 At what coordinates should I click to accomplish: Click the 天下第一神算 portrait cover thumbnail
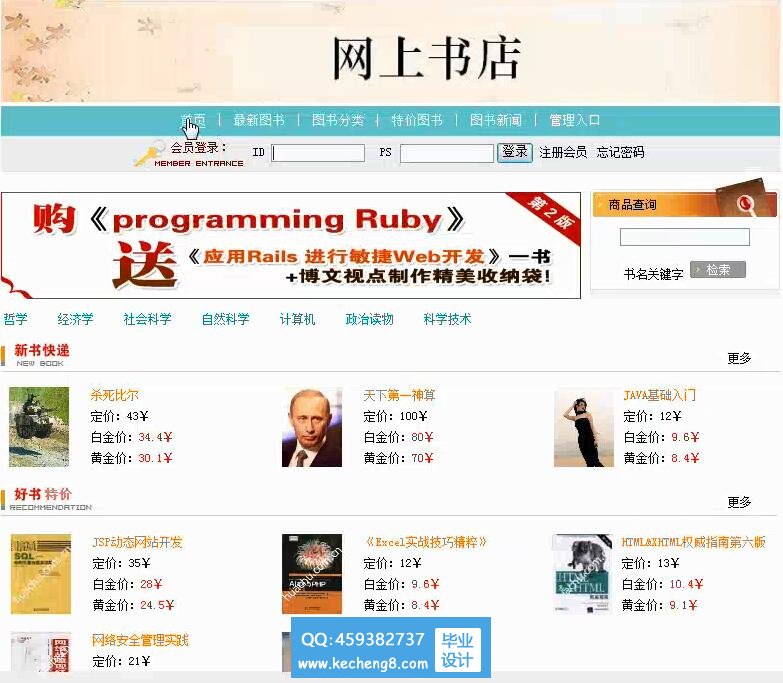point(312,427)
